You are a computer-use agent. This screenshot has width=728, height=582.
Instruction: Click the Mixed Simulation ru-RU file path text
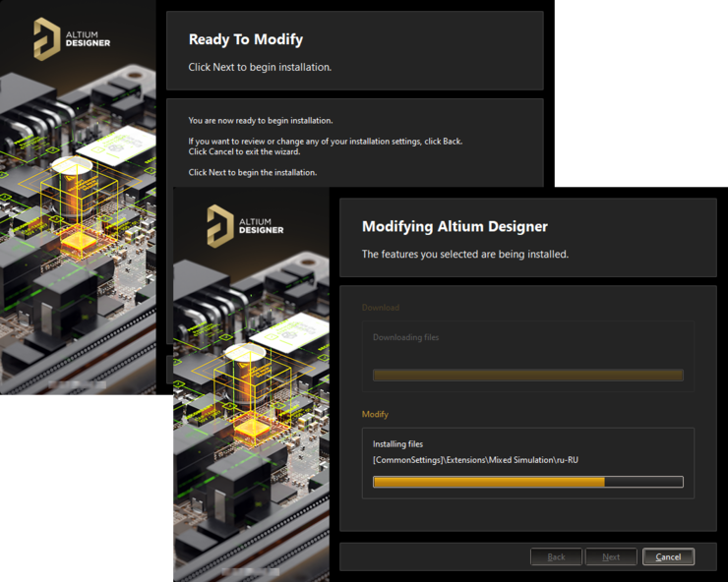click(475, 460)
